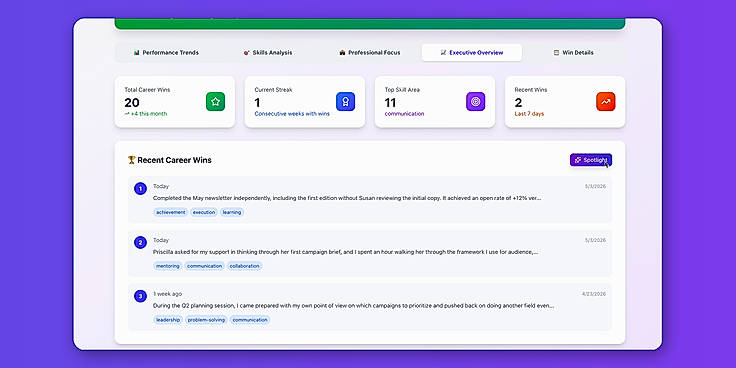Select the leadership tag
The height and width of the screenshot is (368, 736).
(168, 320)
